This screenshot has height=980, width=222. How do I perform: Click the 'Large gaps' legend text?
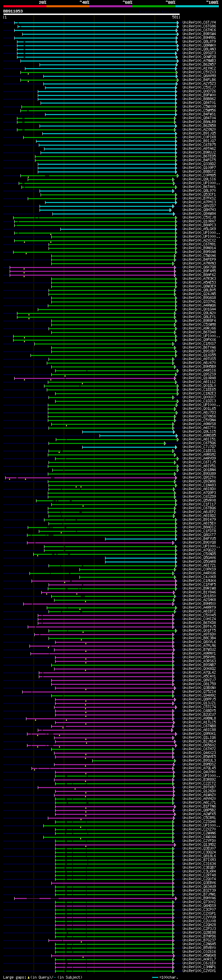[15, 977]
